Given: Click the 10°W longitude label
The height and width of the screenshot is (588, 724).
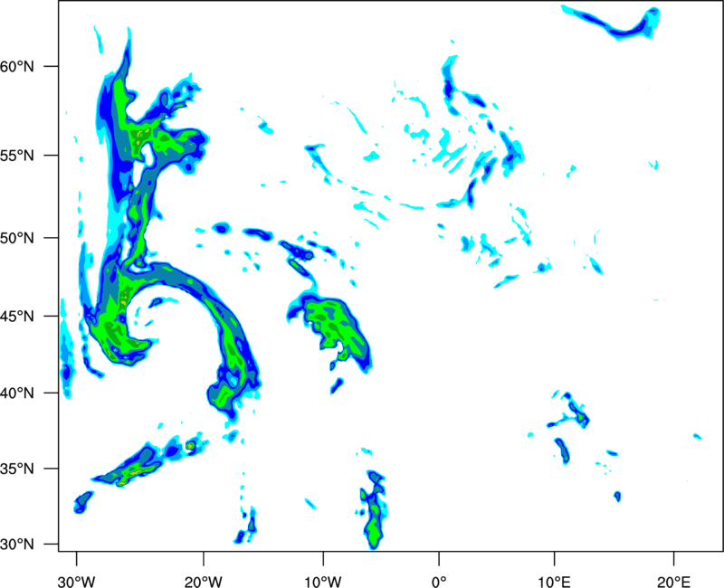Looking at the screenshot, I should coord(322,582).
